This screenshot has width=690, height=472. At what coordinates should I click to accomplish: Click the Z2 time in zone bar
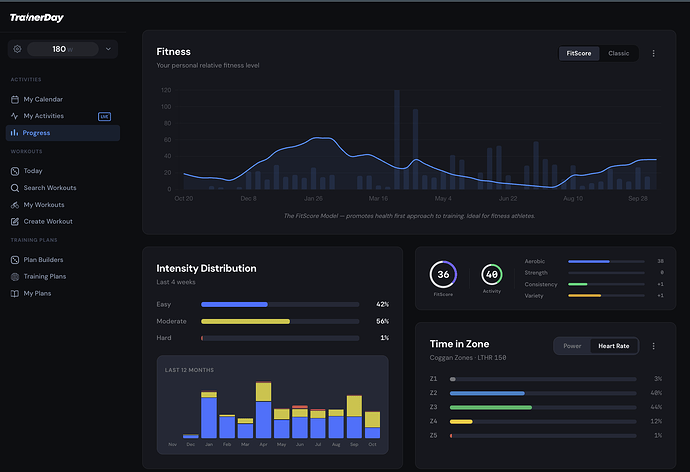coord(543,393)
